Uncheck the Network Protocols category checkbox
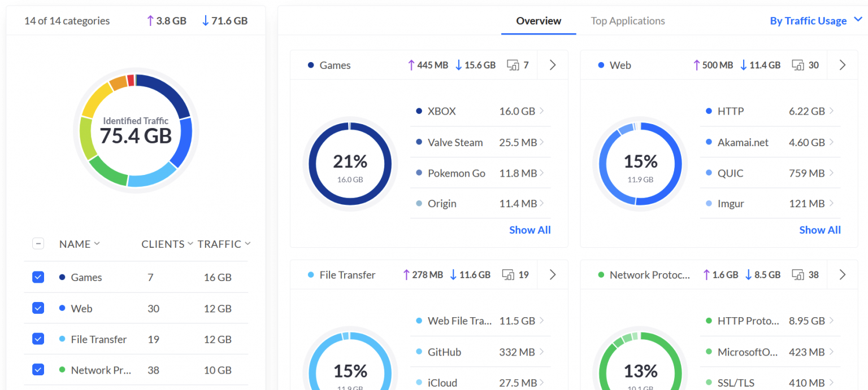Screen dimensions: 868x390 pyautogui.click(x=38, y=370)
